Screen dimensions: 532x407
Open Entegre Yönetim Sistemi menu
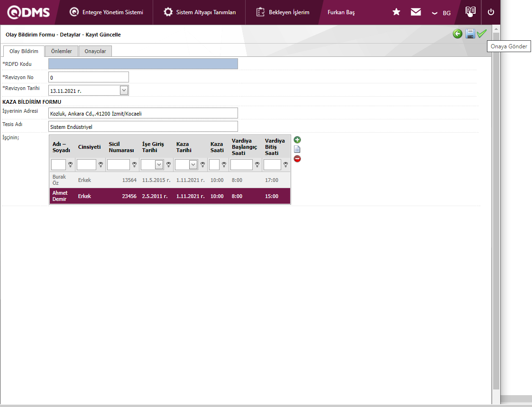click(106, 12)
